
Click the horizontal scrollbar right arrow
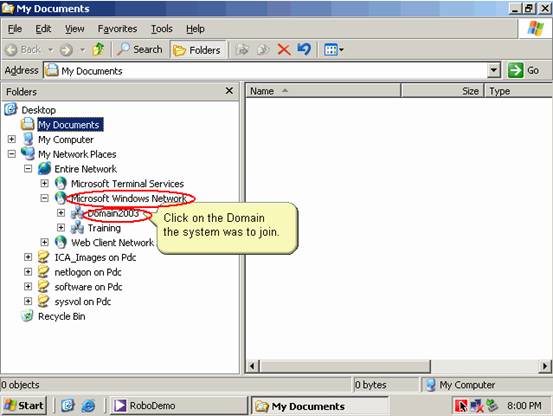tap(545, 366)
